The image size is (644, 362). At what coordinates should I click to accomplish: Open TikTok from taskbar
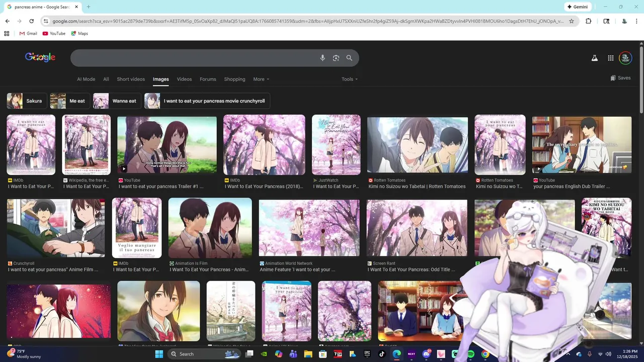(x=382, y=354)
